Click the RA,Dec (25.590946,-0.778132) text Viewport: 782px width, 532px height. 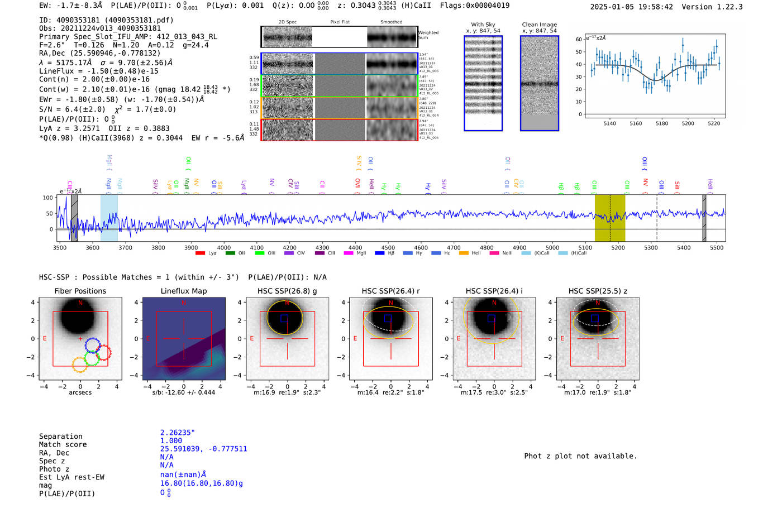(x=100, y=54)
